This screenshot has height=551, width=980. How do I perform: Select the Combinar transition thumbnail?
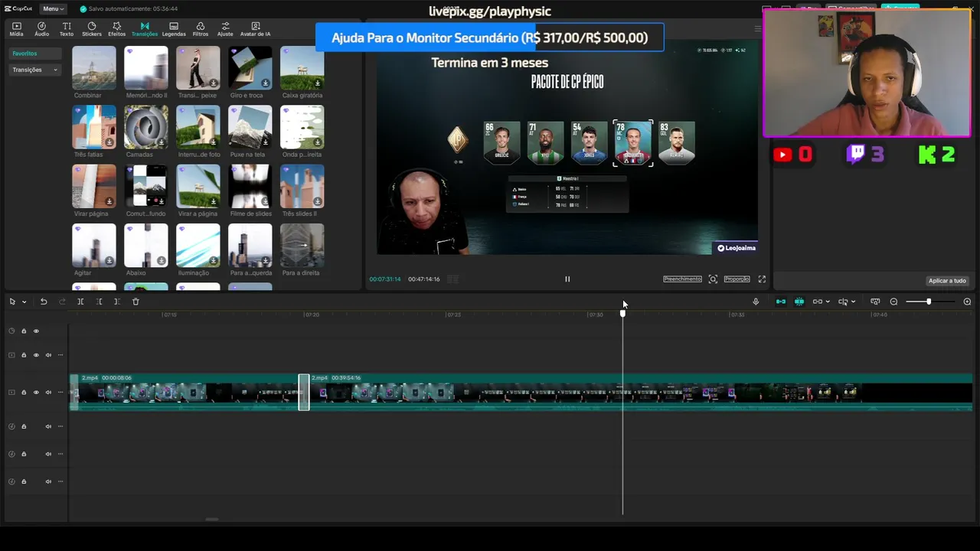[x=94, y=67]
